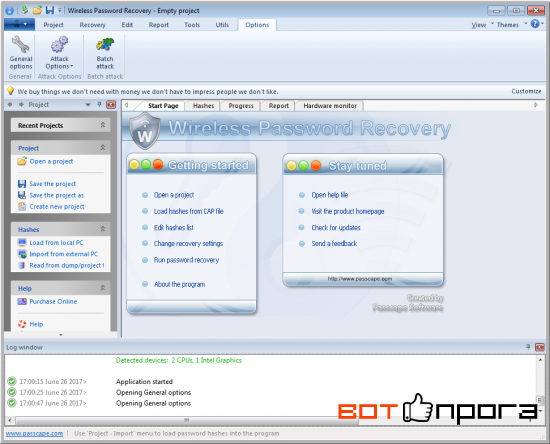This screenshot has height=444, width=550.
Task: Open the Report ribbon tab
Action: 159,25
